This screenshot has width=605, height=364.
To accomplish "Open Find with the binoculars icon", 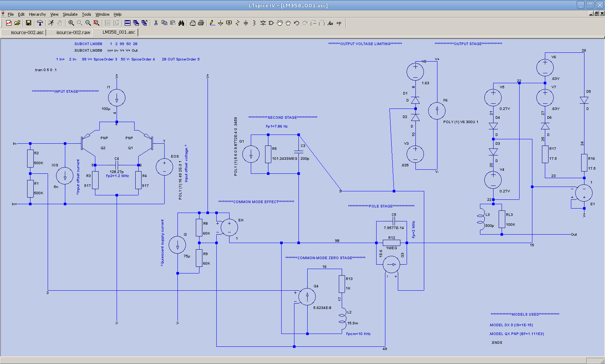I will (181, 23).
